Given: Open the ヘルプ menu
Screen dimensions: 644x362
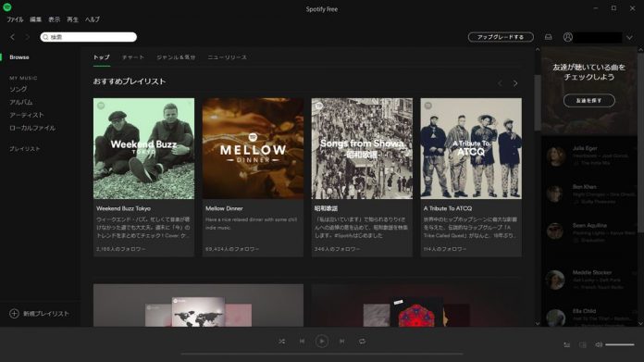Looking at the screenshot, I should (93, 19).
